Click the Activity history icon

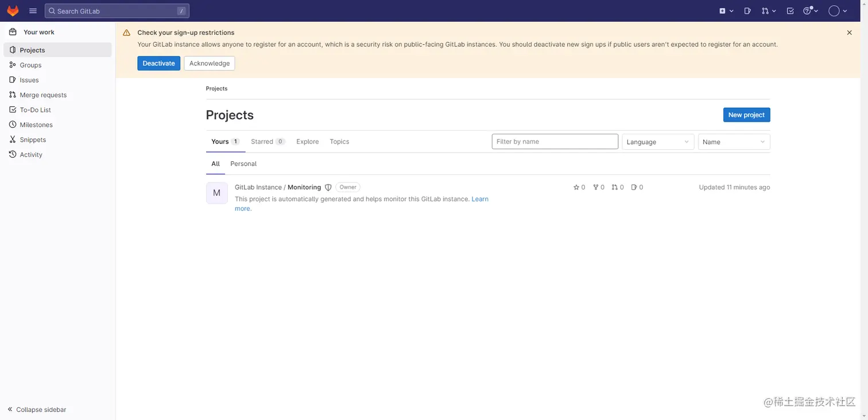point(13,154)
